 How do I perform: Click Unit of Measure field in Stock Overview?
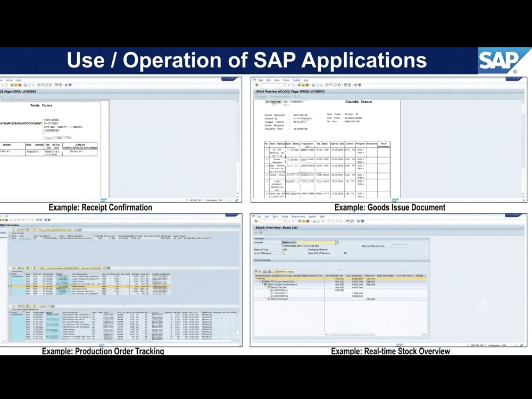[285, 253]
